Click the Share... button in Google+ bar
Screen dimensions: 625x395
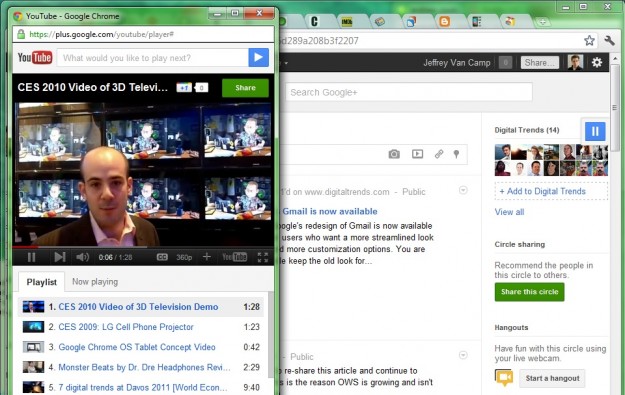pos(540,63)
